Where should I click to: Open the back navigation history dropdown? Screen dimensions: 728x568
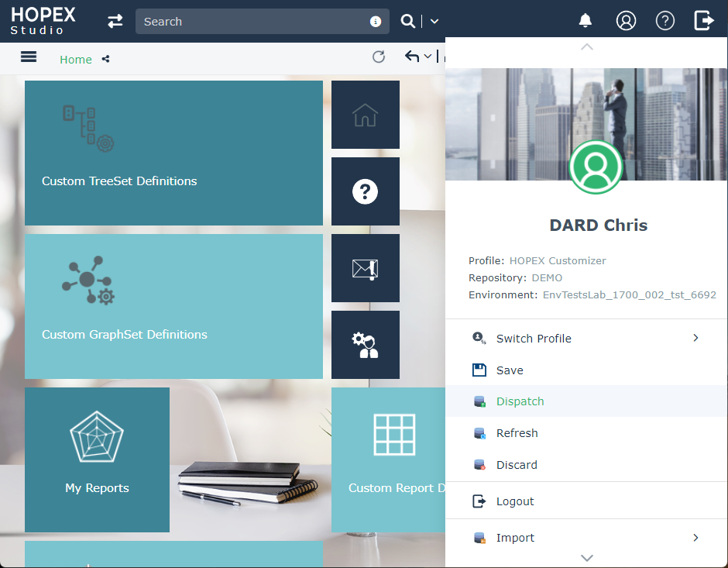coord(428,57)
